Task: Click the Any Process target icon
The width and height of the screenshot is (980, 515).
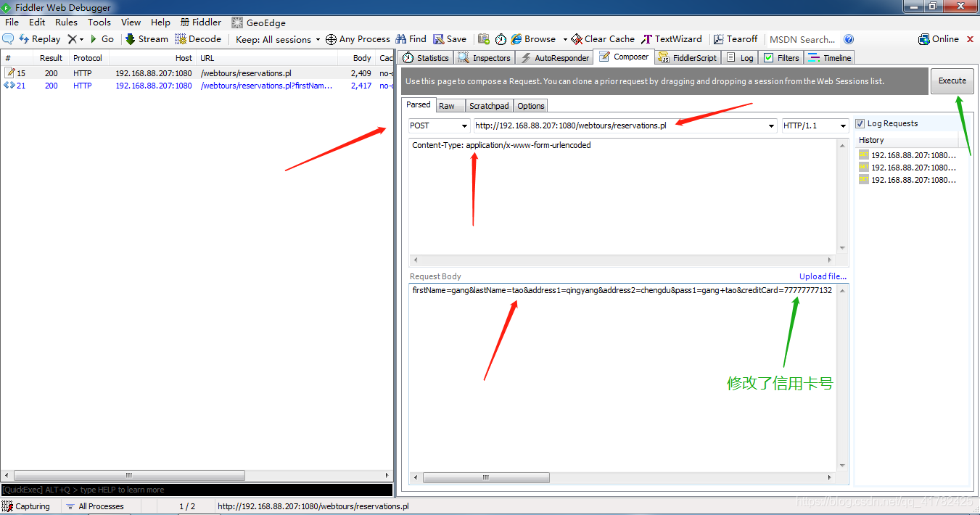Action: pos(331,39)
